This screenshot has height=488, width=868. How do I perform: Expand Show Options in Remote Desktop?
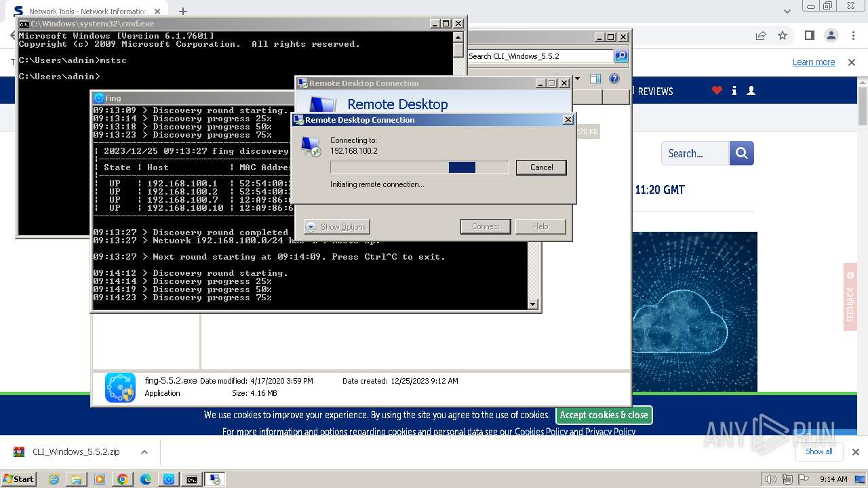(337, 226)
